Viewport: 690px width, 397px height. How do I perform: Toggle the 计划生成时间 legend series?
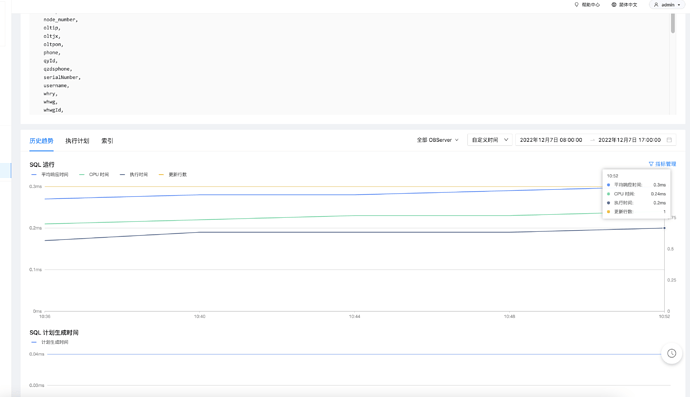point(50,342)
